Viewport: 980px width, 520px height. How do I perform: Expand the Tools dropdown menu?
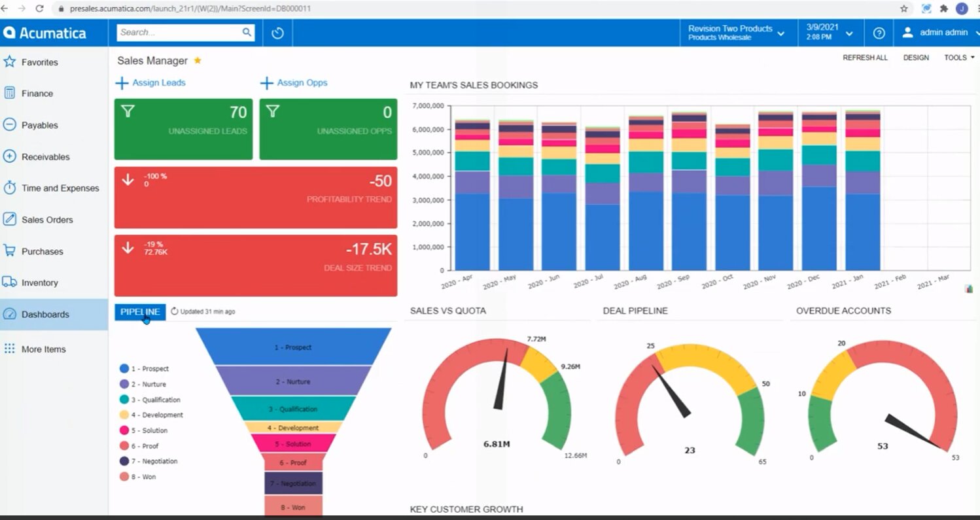coord(959,58)
